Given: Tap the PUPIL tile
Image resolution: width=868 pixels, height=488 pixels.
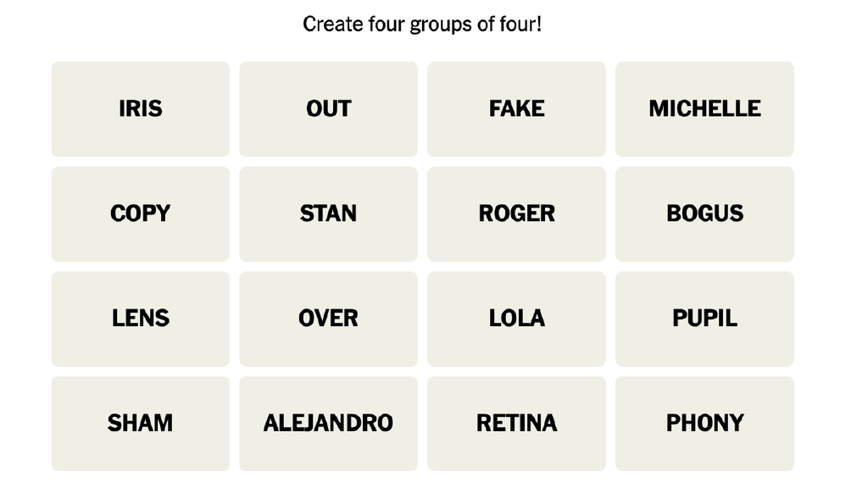Looking at the screenshot, I should tap(704, 319).
